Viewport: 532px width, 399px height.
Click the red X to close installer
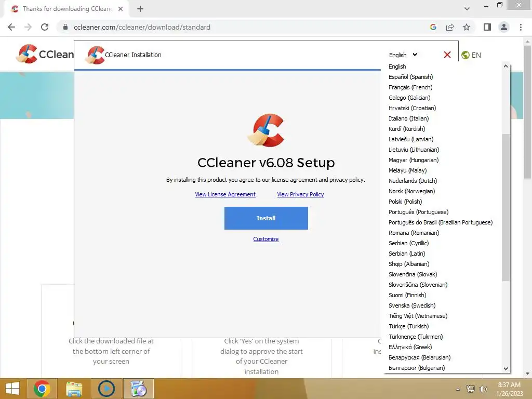tap(447, 55)
